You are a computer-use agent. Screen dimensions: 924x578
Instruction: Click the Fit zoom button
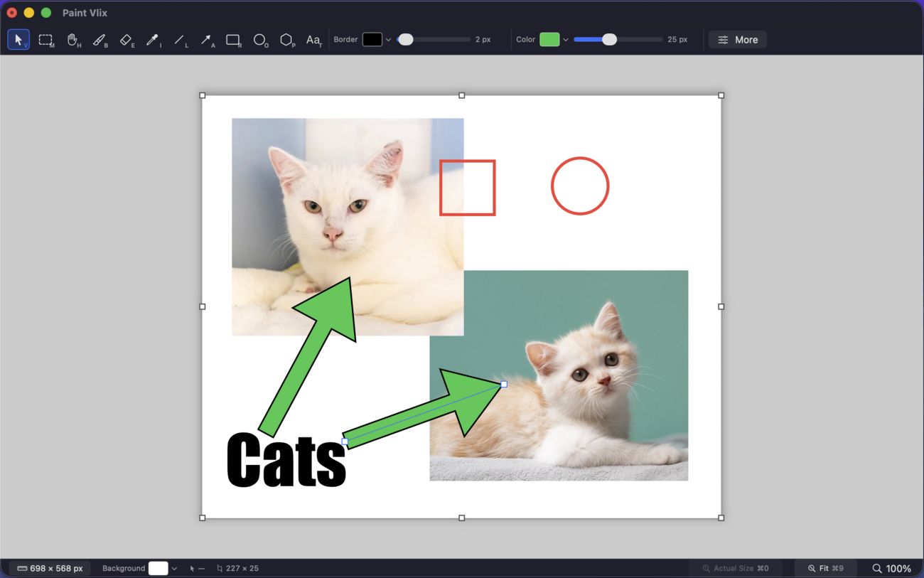(x=826, y=568)
